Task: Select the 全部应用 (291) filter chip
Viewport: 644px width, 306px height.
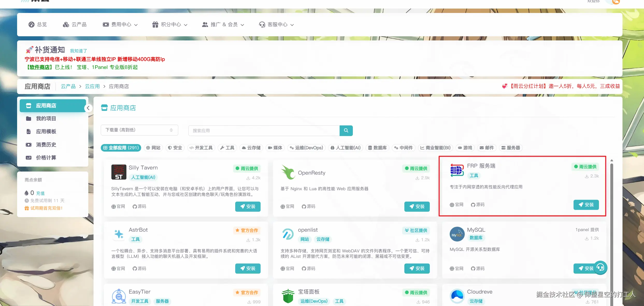Action: [x=121, y=148]
